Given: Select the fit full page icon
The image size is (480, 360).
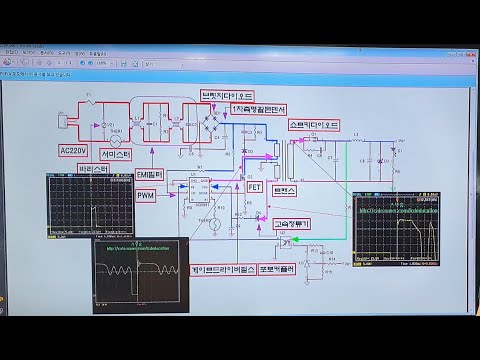Looking at the screenshot, I should 135,63.
